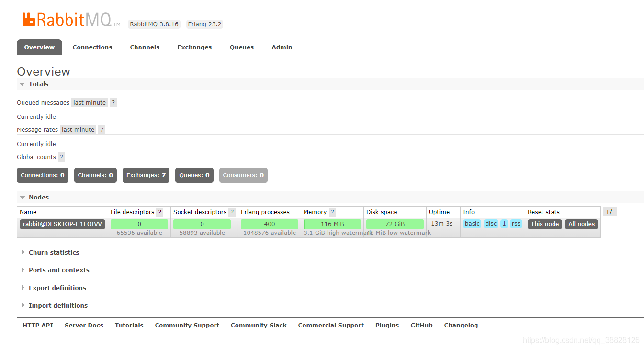Click the 'rss' info tag
This screenshot has width=644, height=349.
[516, 224]
